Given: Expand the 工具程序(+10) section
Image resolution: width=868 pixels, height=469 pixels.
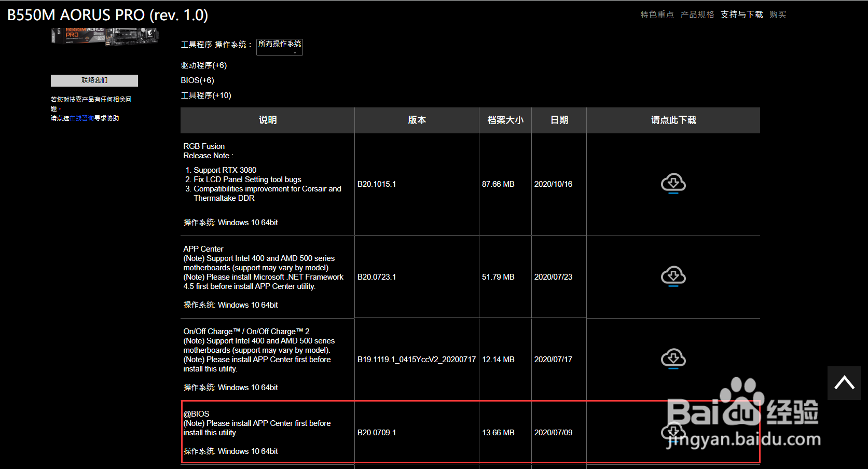Looking at the screenshot, I should point(206,95).
